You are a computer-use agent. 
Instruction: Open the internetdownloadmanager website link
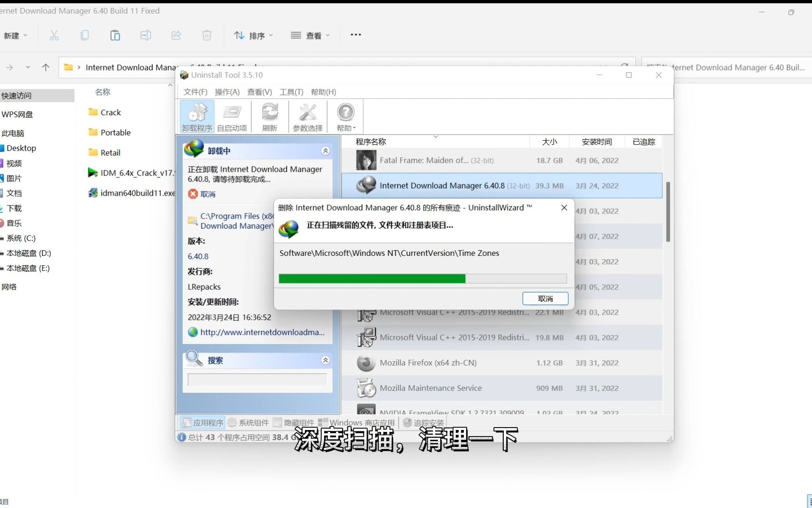click(262, 332)
